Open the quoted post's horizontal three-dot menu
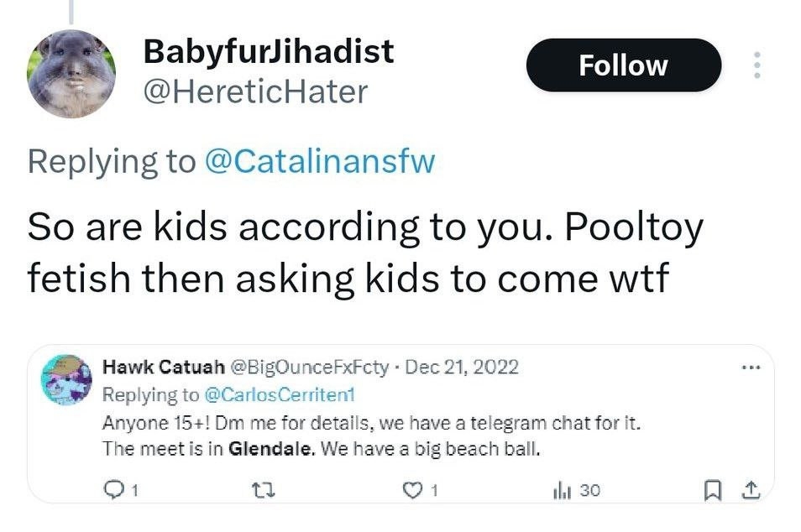Image resolution: width=801 pixels, height=532 pixels. 751,367
